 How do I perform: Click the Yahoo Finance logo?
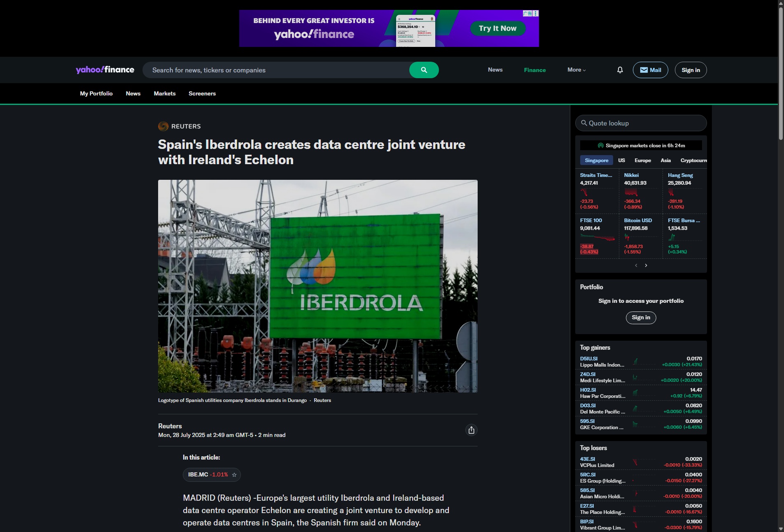pos(105,70)
